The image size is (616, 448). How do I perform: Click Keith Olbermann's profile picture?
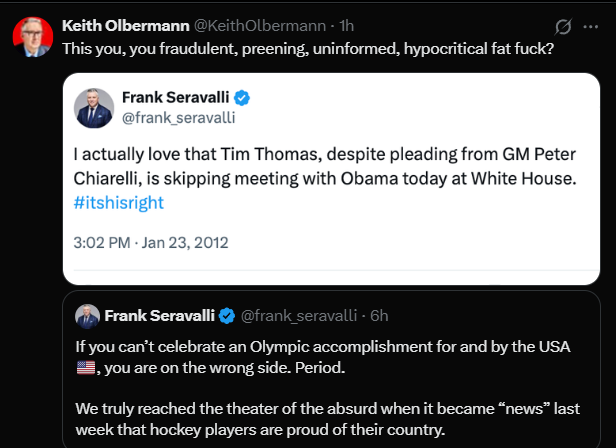coord(32,36)
